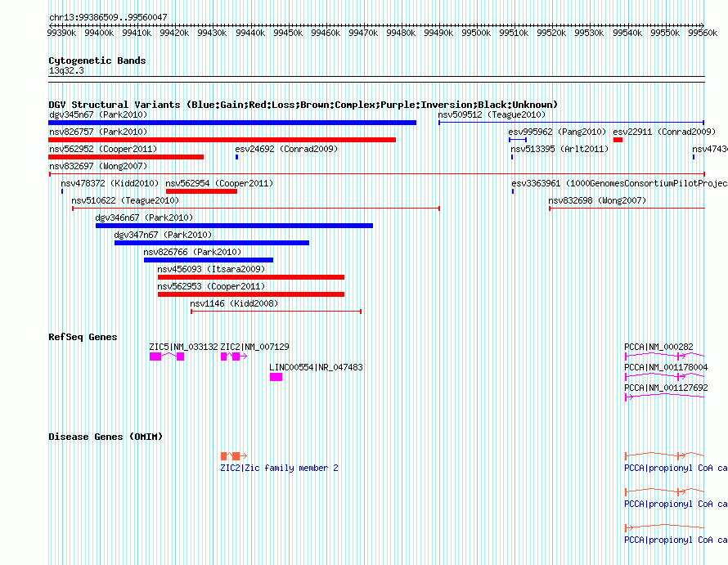Select the nsv478372 (Kidd2010) blue marker
This screenshot has height=565, width=728.
pyautogui.click(x=62, y=191)
